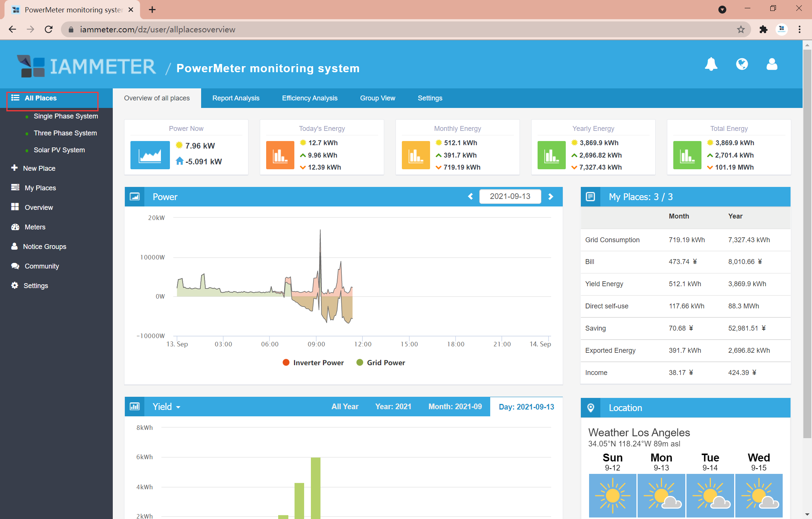Switch to the Report Analysis tab
This screenshot has width=812, height=519.
click(236, 98)
